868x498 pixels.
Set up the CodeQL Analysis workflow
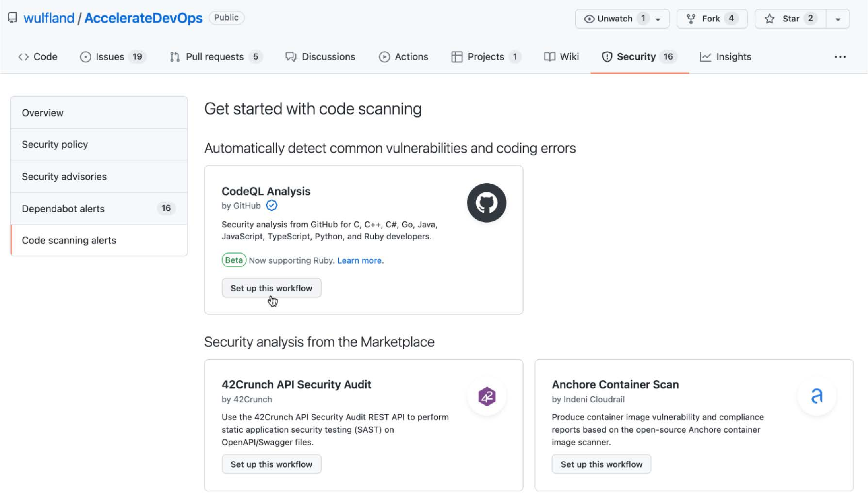click(x=271, y=288)
